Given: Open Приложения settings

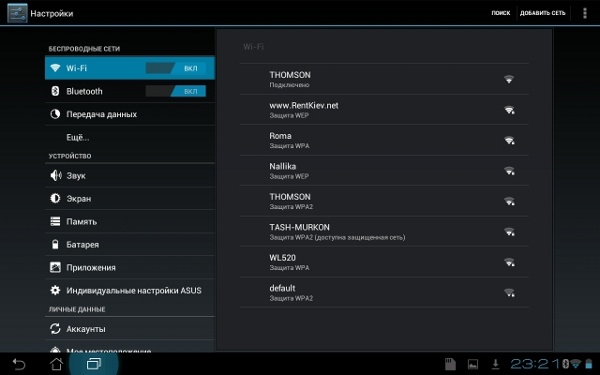Looking at the screenshot, I should (x=130, y=267).
